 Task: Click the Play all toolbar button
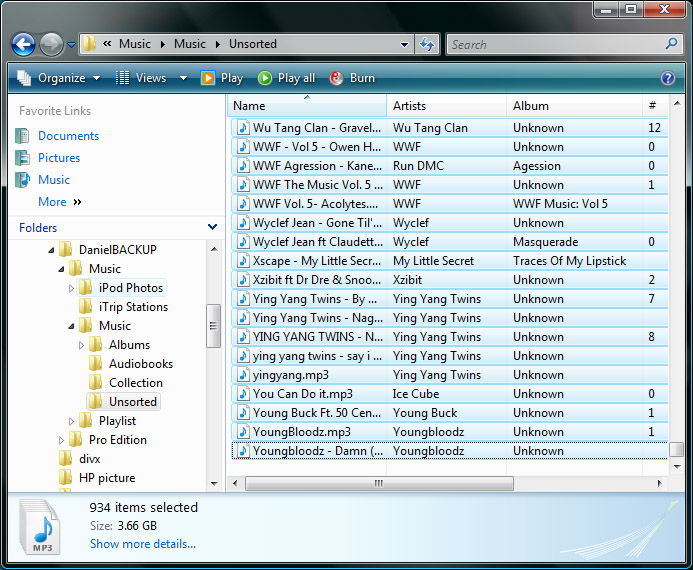click(x=286, y=78)
